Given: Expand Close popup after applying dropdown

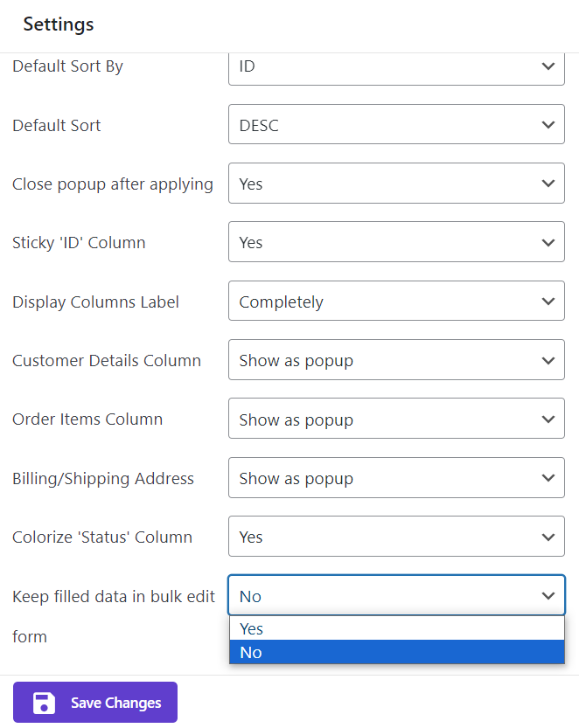Looking at the screenshot, I should pos(395,184).
